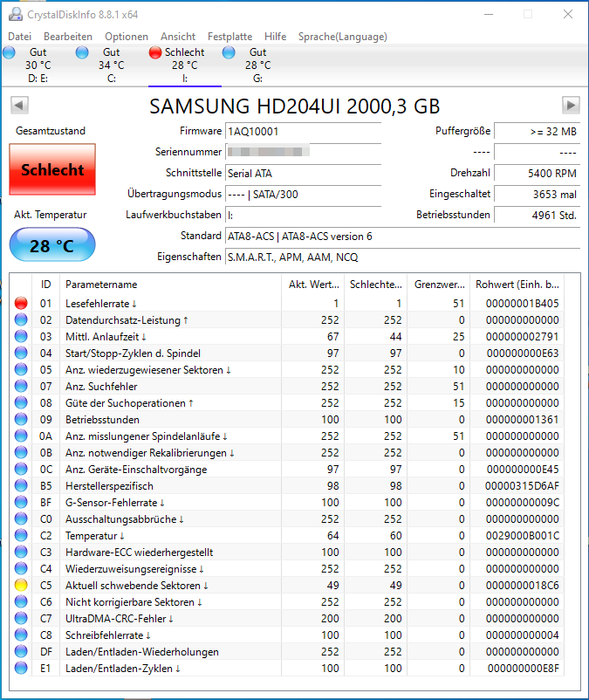
Task: Go to next disk with right arrow
Action: 571,106
